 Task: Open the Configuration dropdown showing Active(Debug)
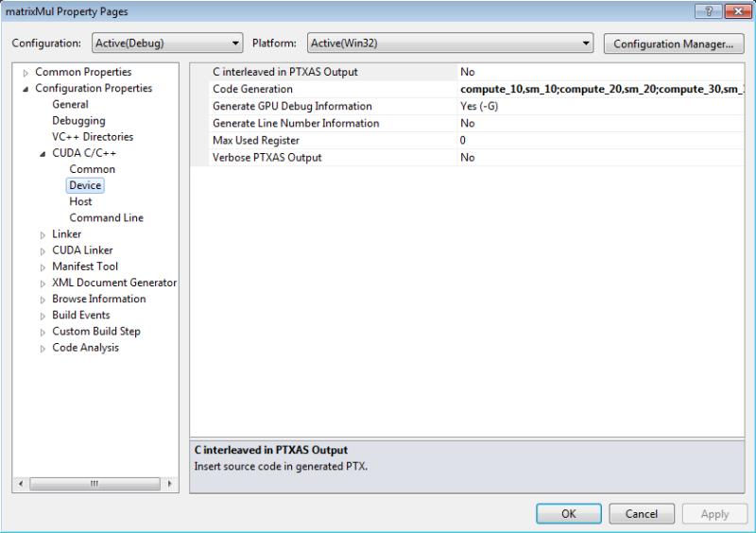(167, 43)
